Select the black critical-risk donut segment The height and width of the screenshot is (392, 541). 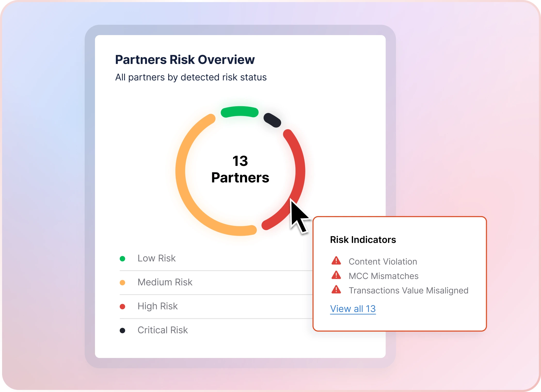pyautogui.click(x=272, y=120)
